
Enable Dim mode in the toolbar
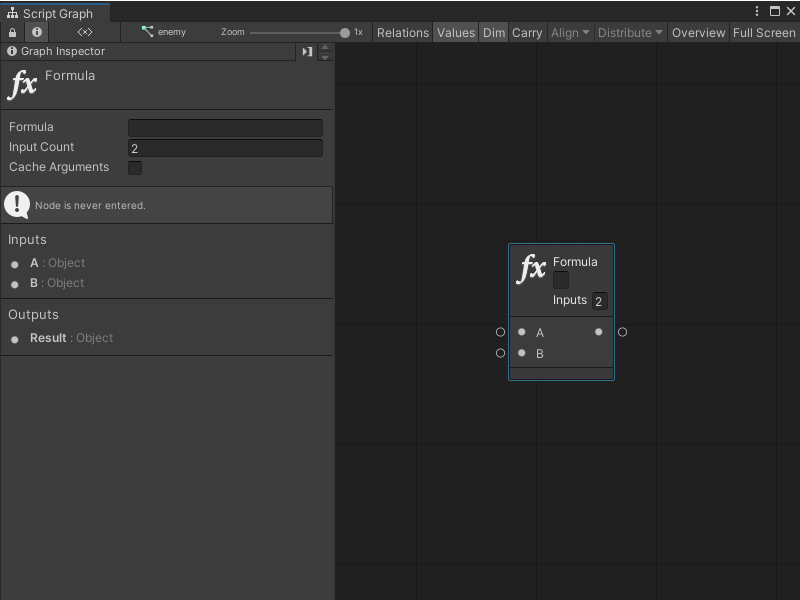(x=493, y=32)
